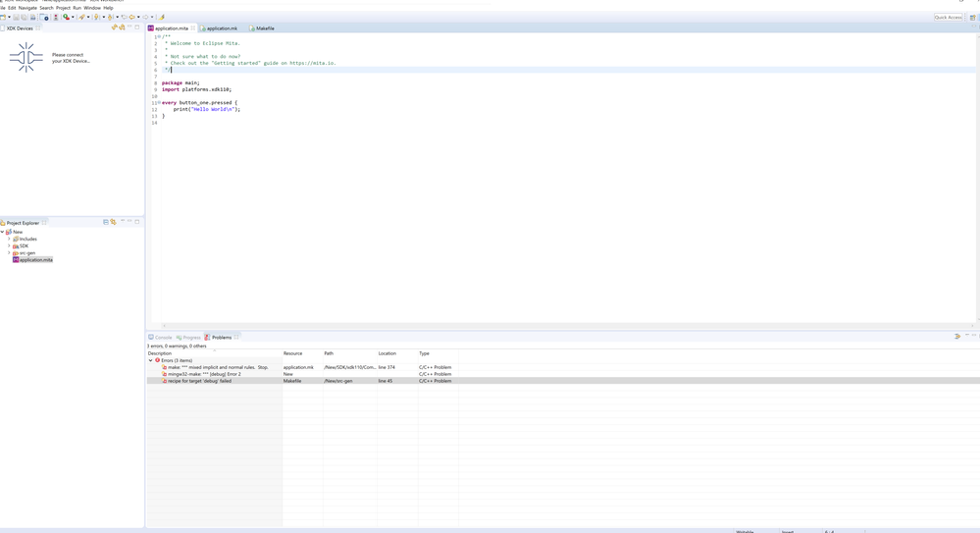
Task: Click the open console toolbar icon
Action: click(44, 17)
